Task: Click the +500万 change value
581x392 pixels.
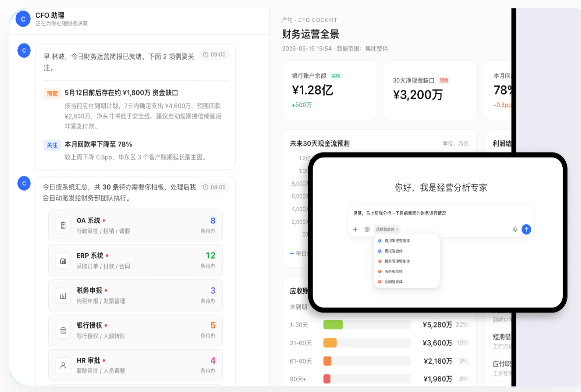Action: 302,105
